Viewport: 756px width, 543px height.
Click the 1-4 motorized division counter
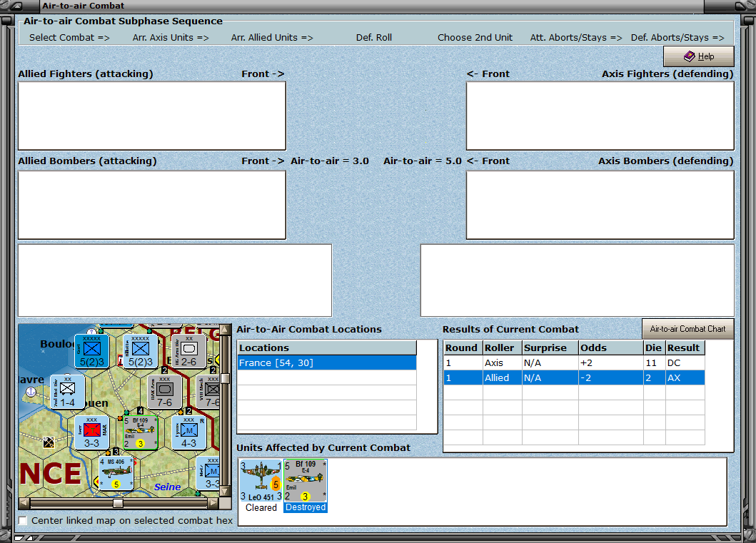[x=68, y=392]
